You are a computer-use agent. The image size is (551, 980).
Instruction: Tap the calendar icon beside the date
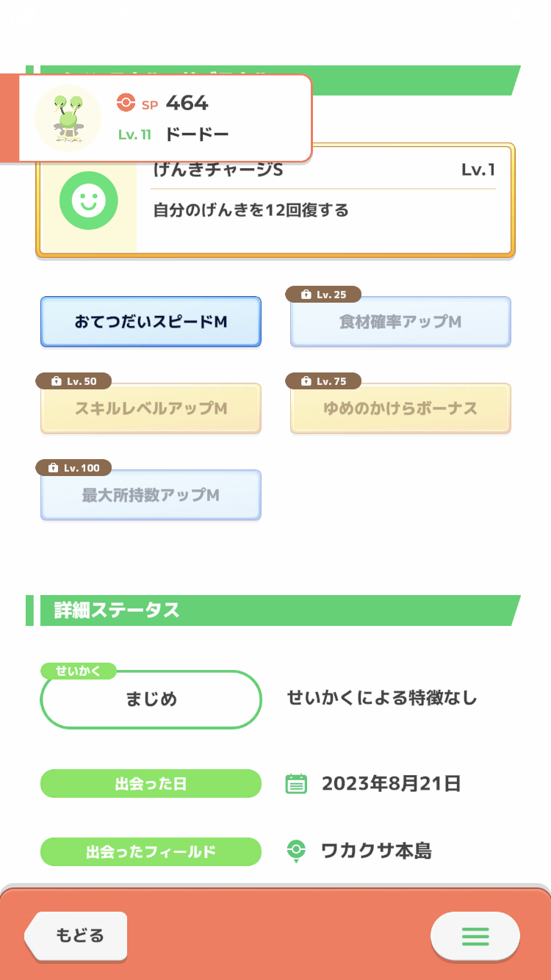click(295, 784)
